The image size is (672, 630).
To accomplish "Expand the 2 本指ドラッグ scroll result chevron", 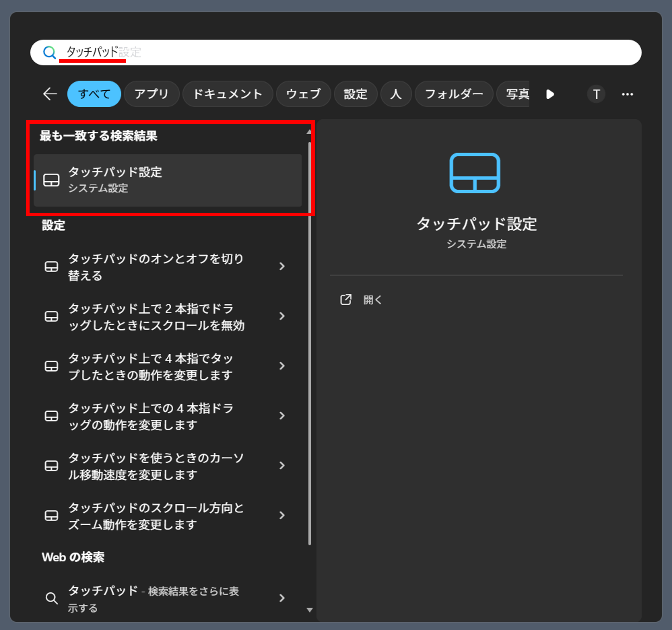I will [282, 316].
